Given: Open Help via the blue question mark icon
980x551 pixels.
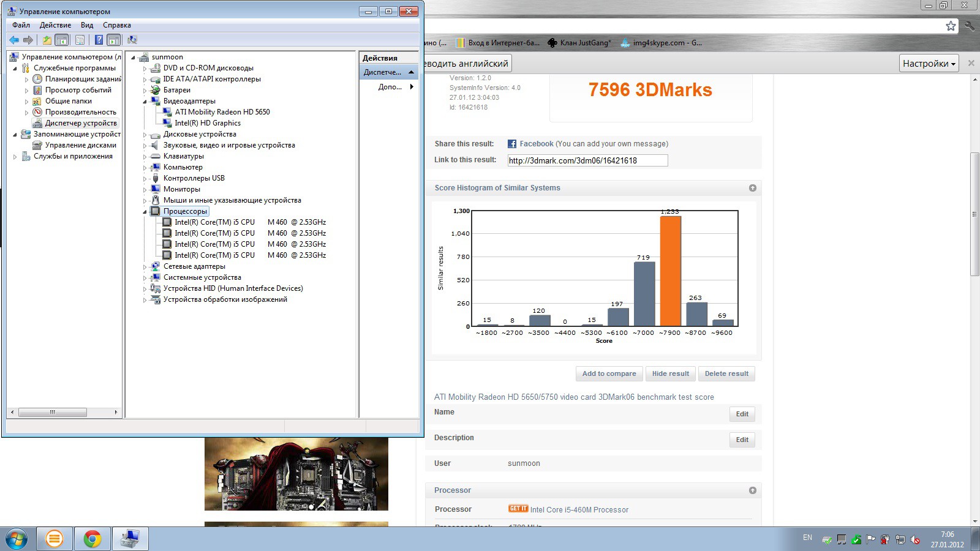Looking at the screenshot, I should [99, 40].
